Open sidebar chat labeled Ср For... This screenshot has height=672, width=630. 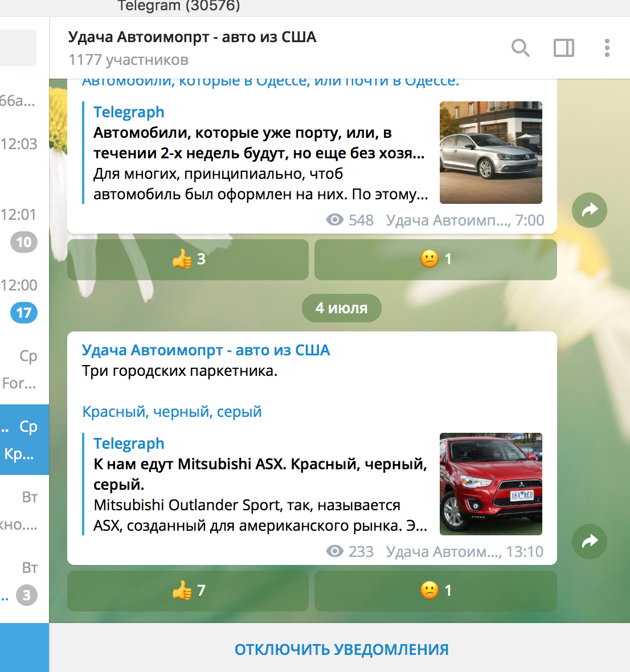24,370
